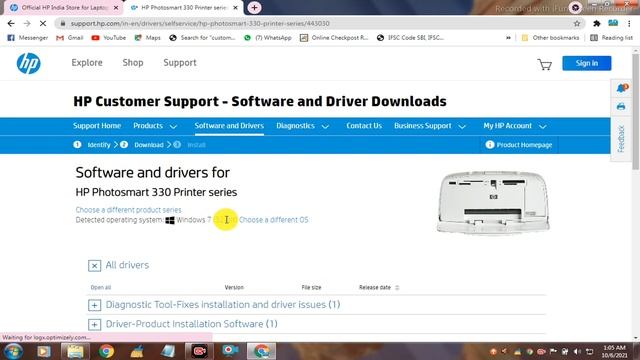Open Support menu

pyautogui.click(x=180, y=63)
